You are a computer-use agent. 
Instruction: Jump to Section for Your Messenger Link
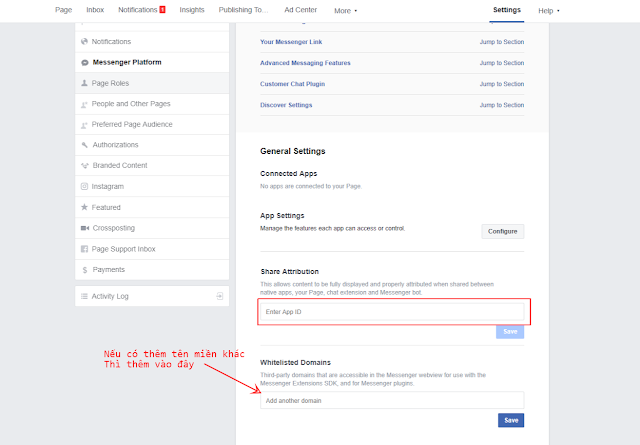502,42
